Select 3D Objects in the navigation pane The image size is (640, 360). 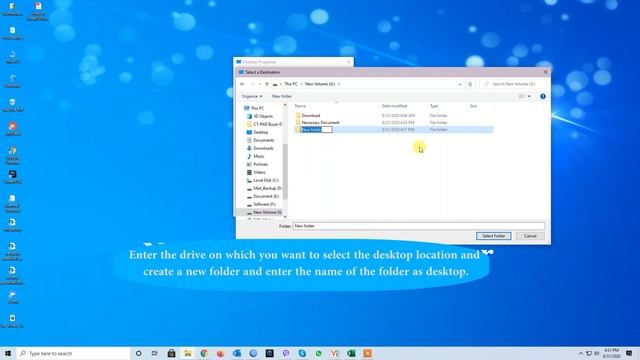tap(263, 116)
